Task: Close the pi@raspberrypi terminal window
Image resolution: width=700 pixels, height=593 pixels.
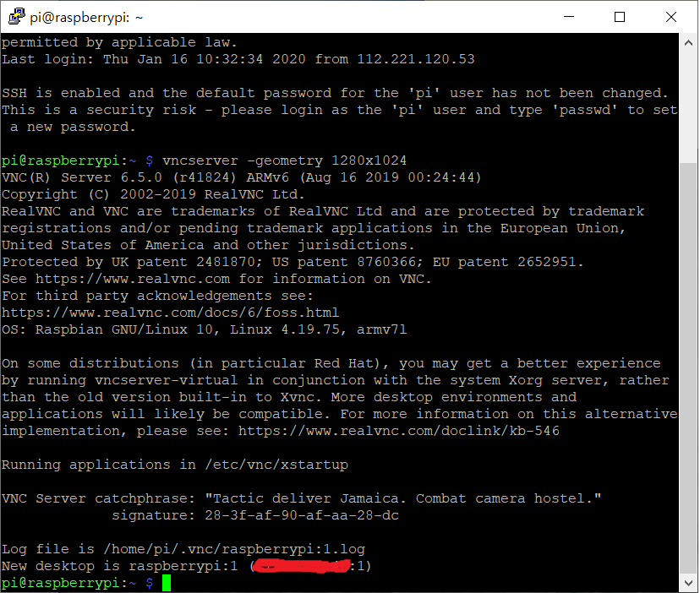Action: click(670, 17)
